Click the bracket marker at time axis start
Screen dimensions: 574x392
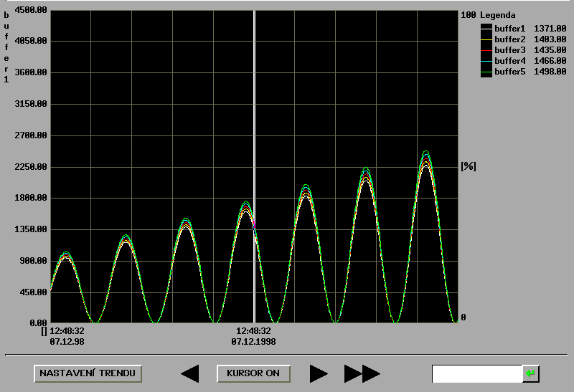[x=44, y=331]
